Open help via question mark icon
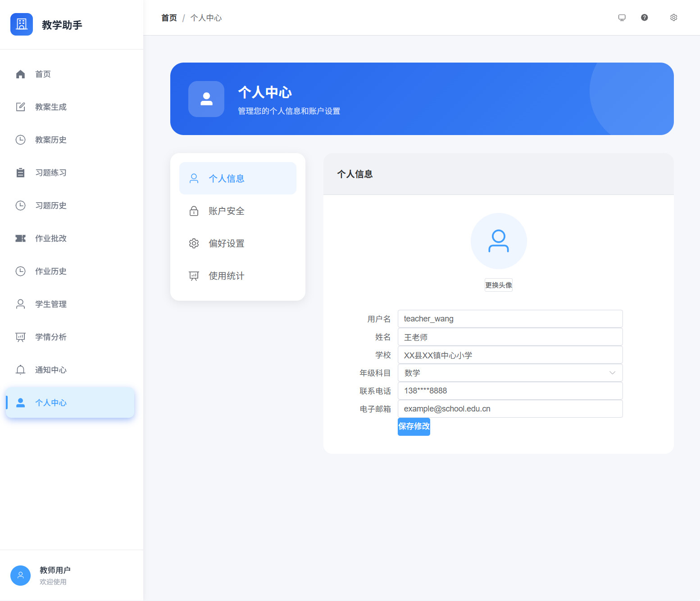This screenshot has height=601, width=700. click(644, 18)
